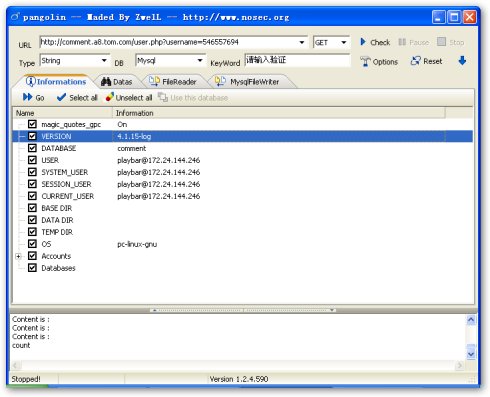Click the Name column header
The height and width of the screenshot is (397, 490).
click(x=63, y=113)
